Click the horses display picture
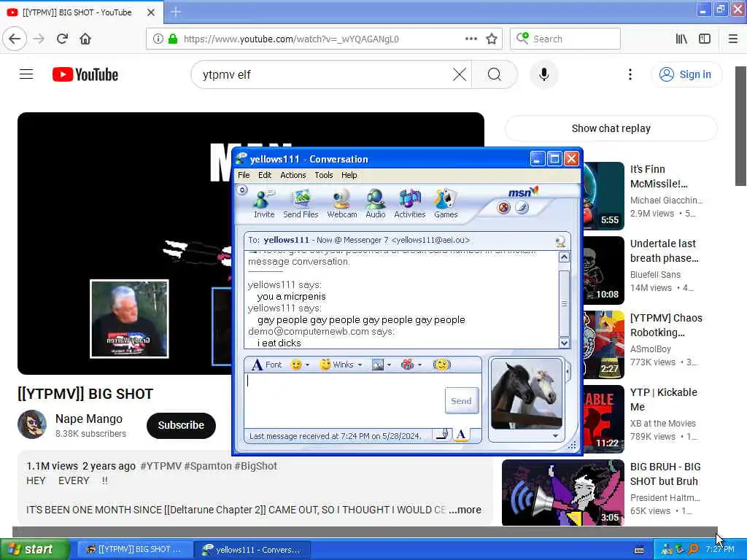Image resolution: width=747 pixels, height=560 pixels. tap(527, 394)
